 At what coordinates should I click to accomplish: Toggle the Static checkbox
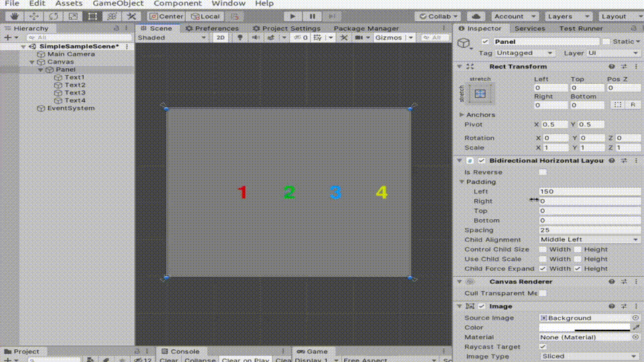[606, 42]
